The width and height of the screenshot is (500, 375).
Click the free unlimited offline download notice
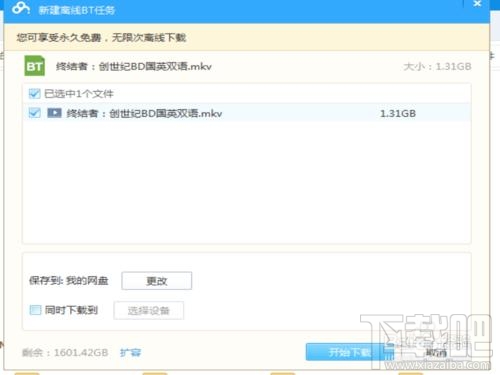coord(101,37)
